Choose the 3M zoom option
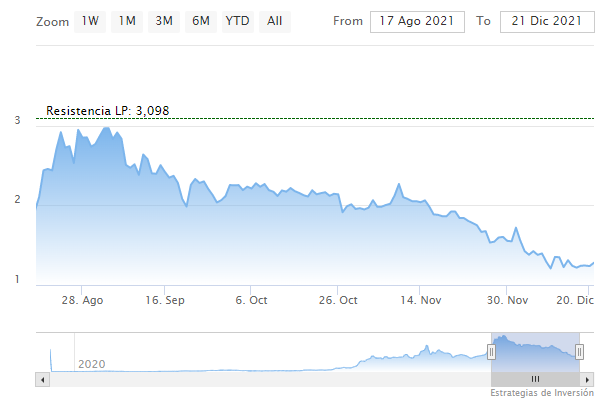 point(163,21)
